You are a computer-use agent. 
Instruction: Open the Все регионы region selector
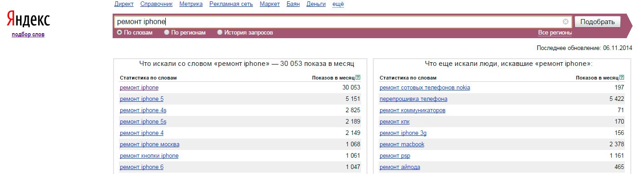coord(555,33)
